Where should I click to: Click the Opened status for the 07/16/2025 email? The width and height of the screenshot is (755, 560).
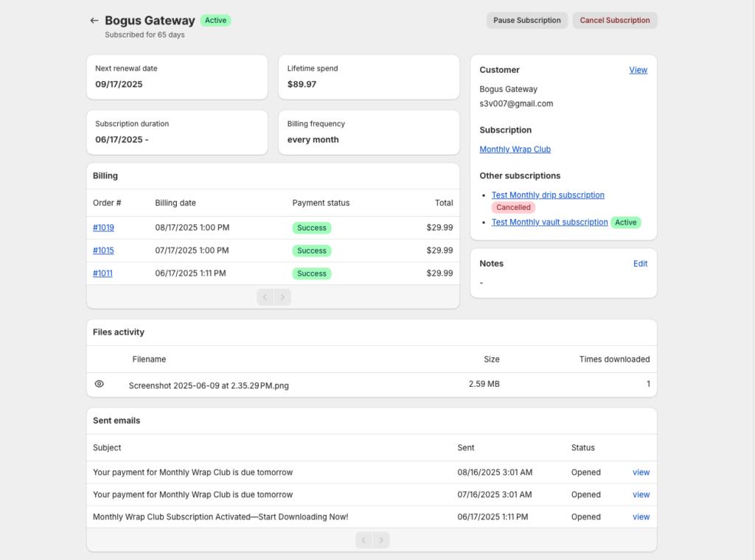click(x=585, y=494)
